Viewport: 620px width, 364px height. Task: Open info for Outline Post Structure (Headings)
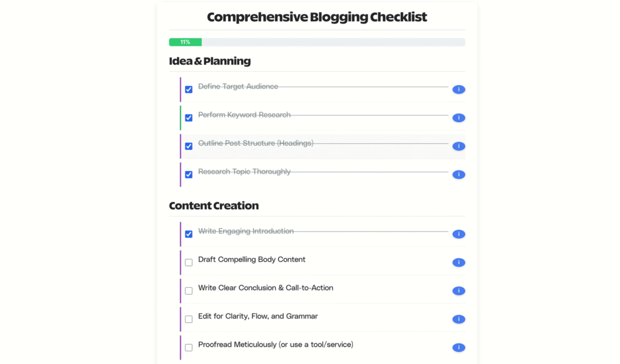tap(458, 146)
